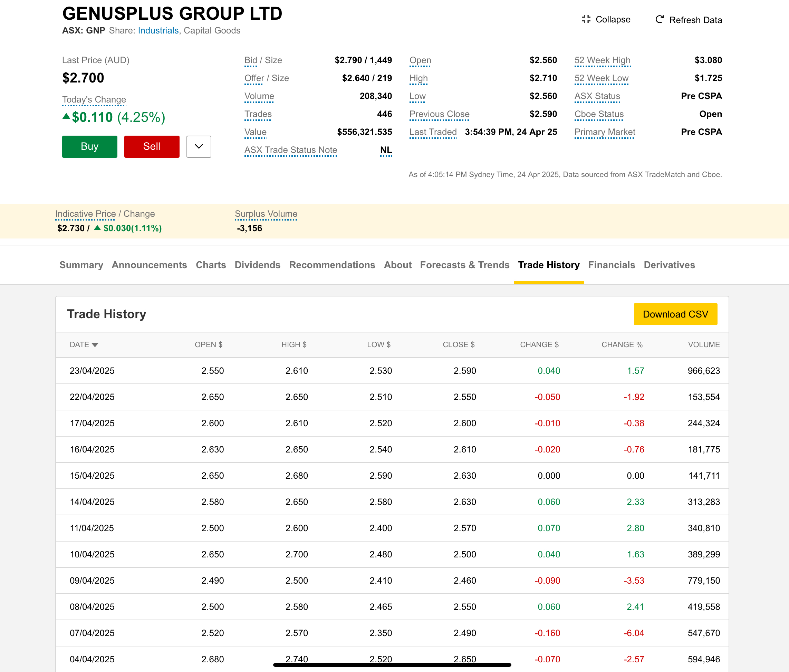Select the 22/04/2025 date cell
Image resolution: width=789 pixels, height=672 pixels.
[x=92, y=397]
